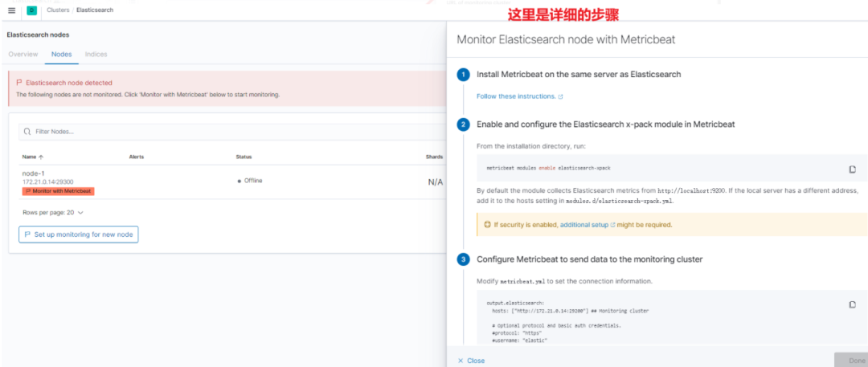Screen dimensions: 868x367
Task: Switch to the Overview tab
Action: (23, 55)
